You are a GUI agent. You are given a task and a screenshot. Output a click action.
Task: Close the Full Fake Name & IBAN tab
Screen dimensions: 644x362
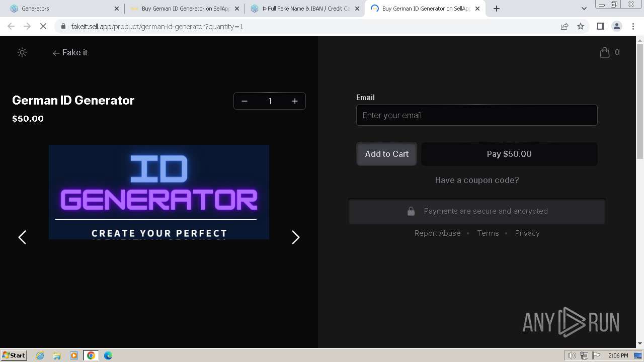pos(357,9)
